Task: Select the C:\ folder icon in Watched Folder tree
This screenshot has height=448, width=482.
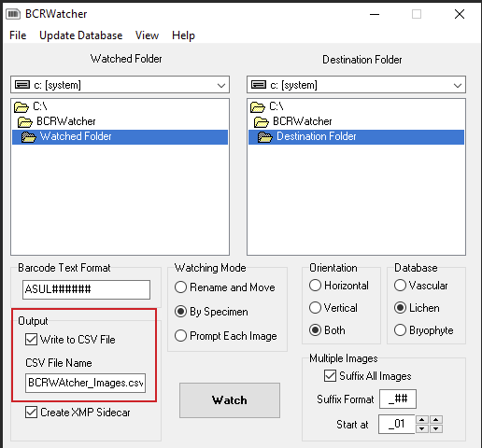Action: click(21, 107)
